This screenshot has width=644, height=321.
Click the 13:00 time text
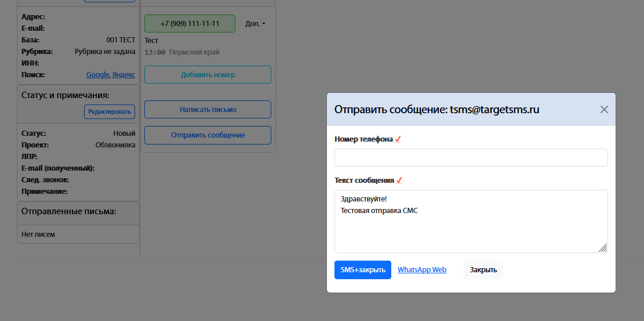[x=155, y=52]
